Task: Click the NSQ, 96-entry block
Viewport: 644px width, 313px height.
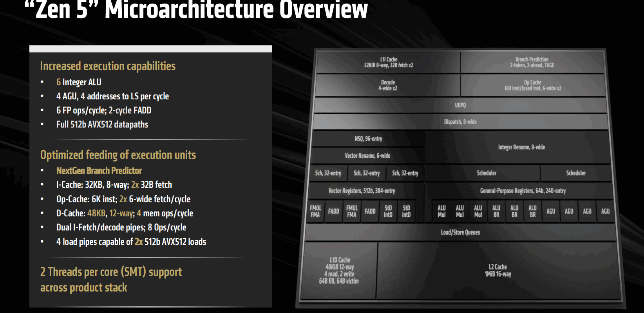Action: coord(368,139)
